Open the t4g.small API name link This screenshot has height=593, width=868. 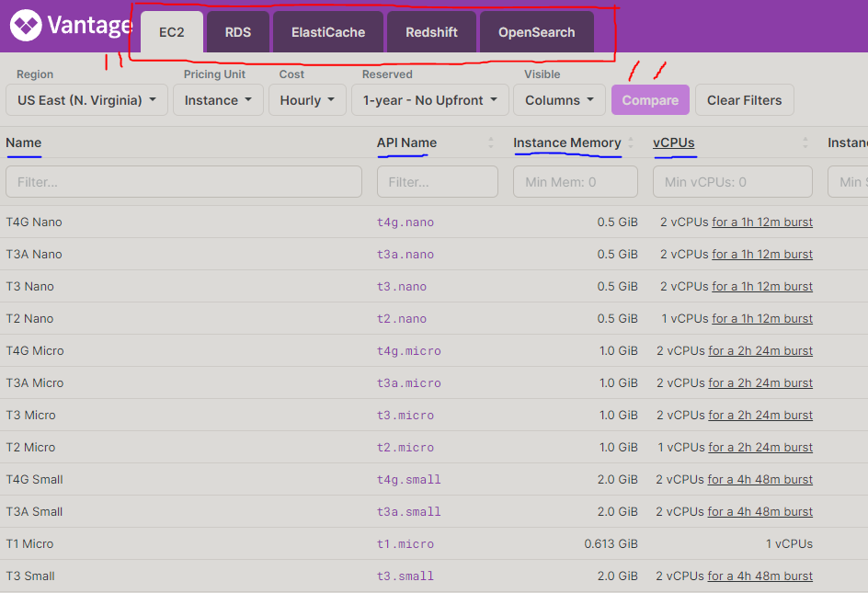(x=409, y=480)
